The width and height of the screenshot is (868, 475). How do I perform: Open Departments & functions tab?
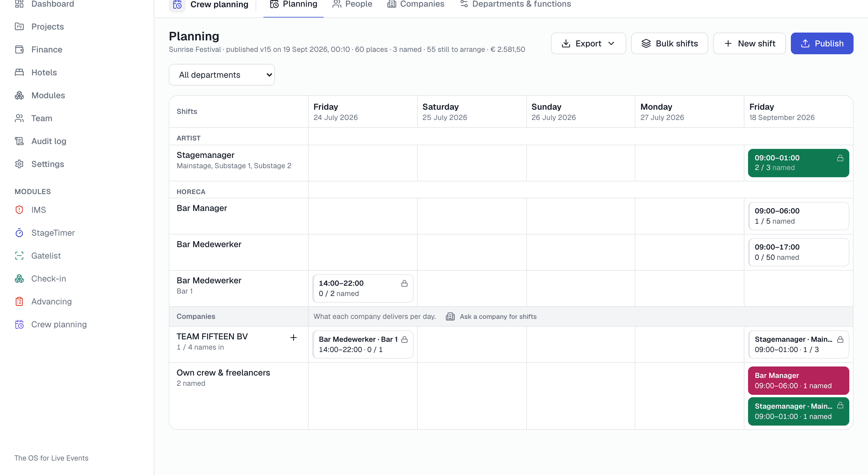pos(516,5)
